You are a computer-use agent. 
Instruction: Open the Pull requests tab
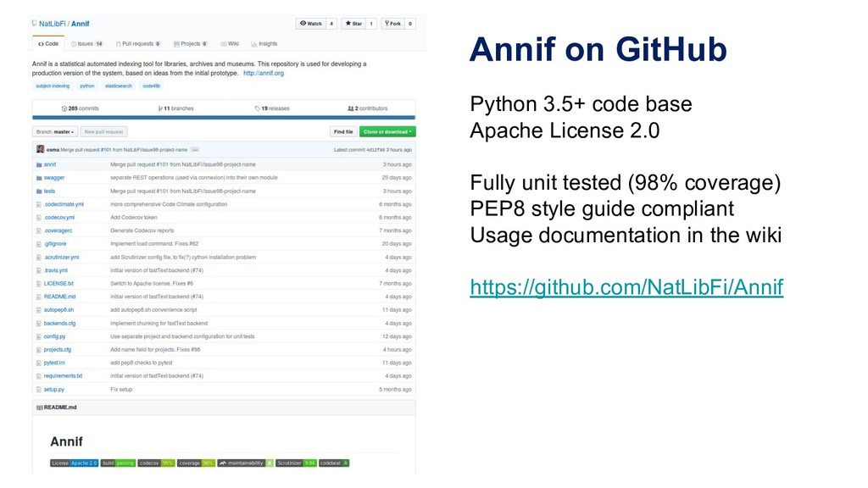coord(141,43)
